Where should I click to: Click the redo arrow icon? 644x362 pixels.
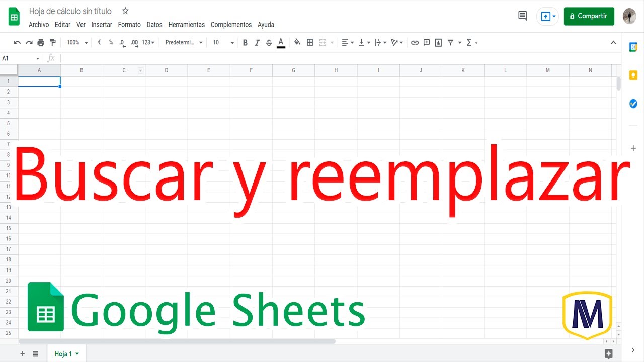(x=29, y=43)
